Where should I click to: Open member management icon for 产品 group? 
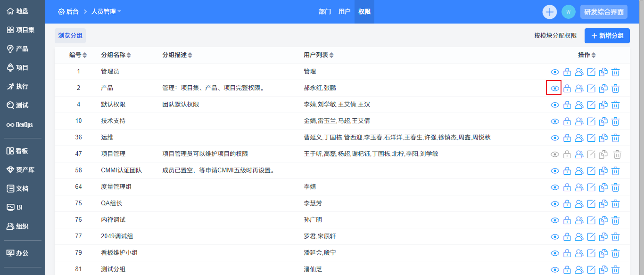[x=579, y=89]
